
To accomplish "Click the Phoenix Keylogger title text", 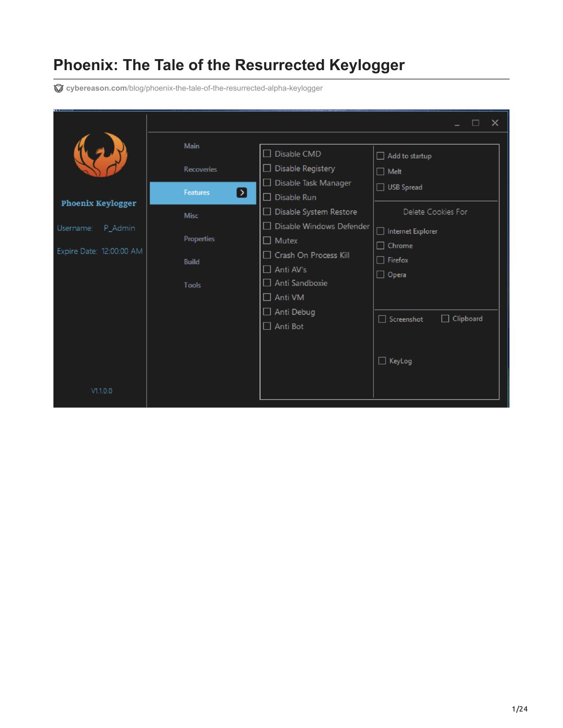I will coord(99,203).
